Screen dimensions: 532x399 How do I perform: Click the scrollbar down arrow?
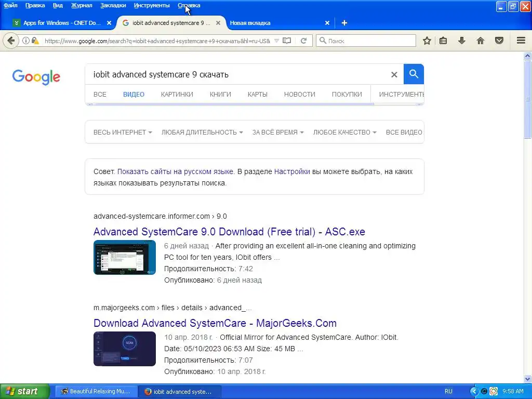(x=527, y=379)
